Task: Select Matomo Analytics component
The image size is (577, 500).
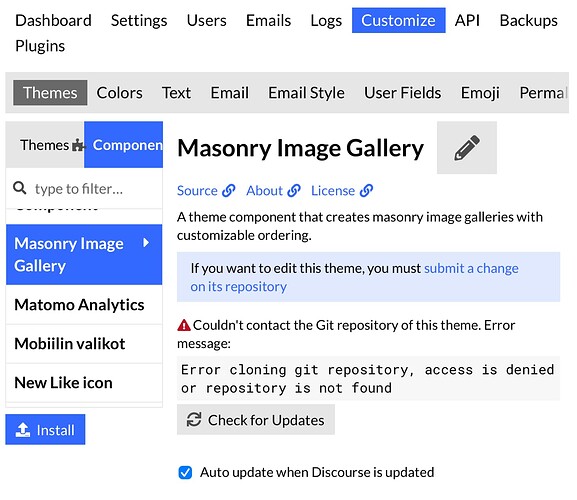Action: [x=84, y=305]
